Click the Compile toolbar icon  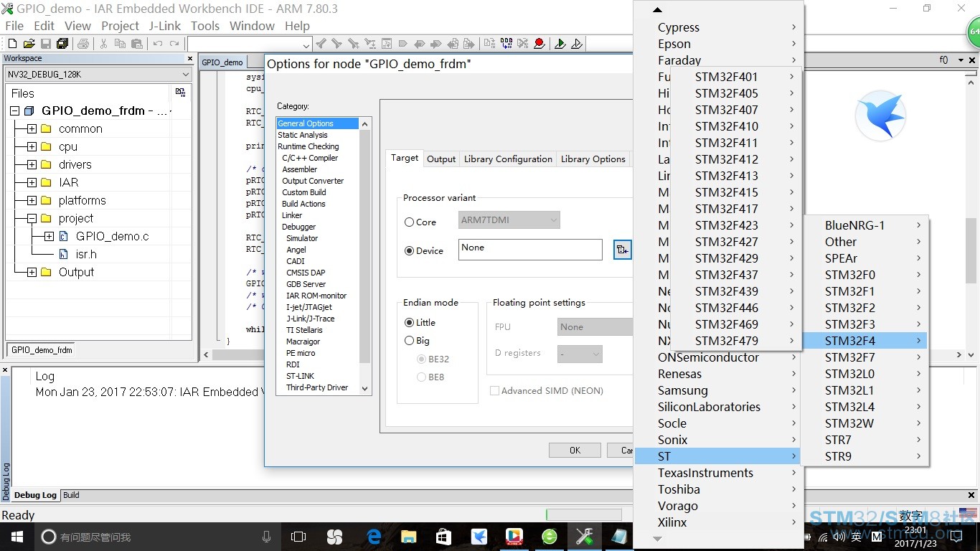490,44
